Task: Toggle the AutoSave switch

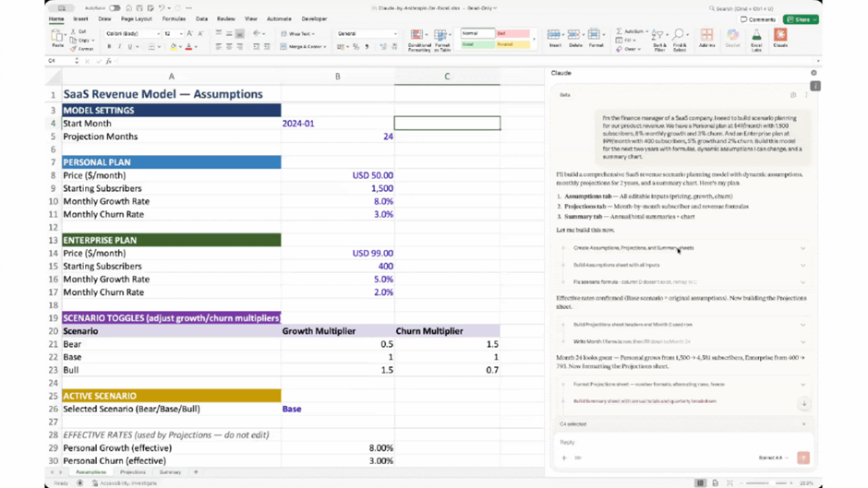Action: (115, 8)
